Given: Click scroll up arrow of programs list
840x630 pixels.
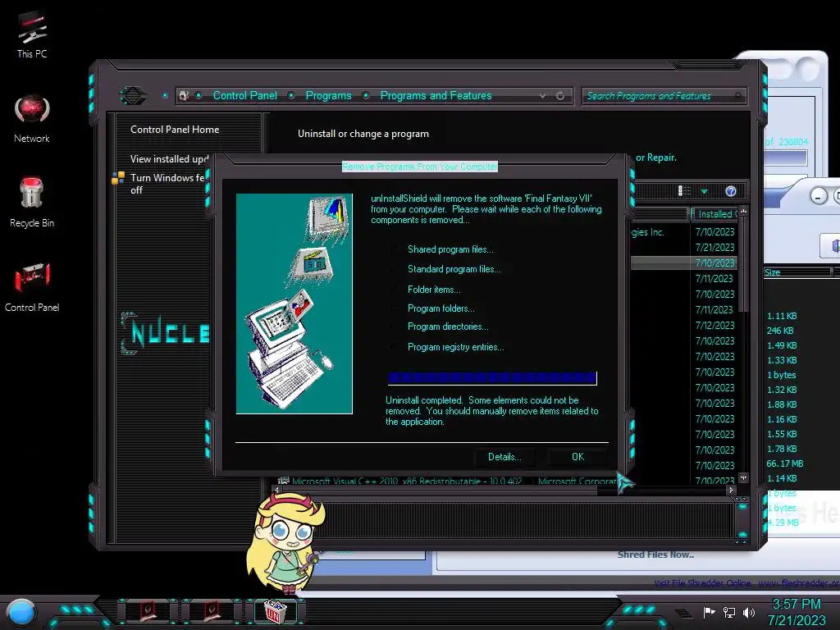Looking at the screenshot, I should [x=743, y=212].
